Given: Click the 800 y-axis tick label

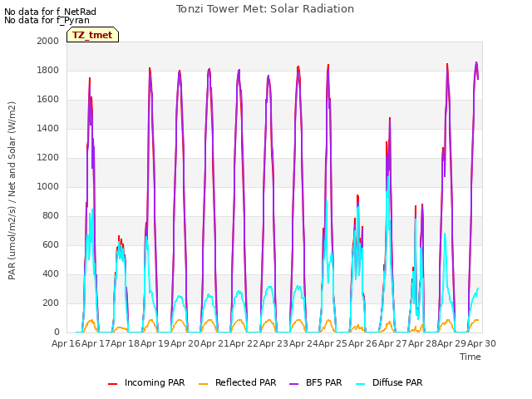Looking at the screenshot, I should 51,216.
